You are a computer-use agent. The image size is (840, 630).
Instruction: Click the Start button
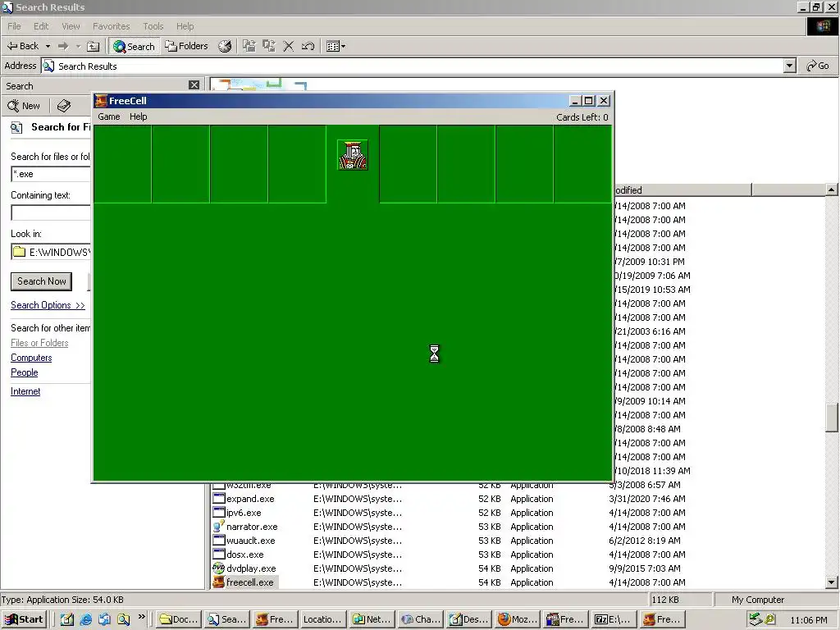point(24,619)
